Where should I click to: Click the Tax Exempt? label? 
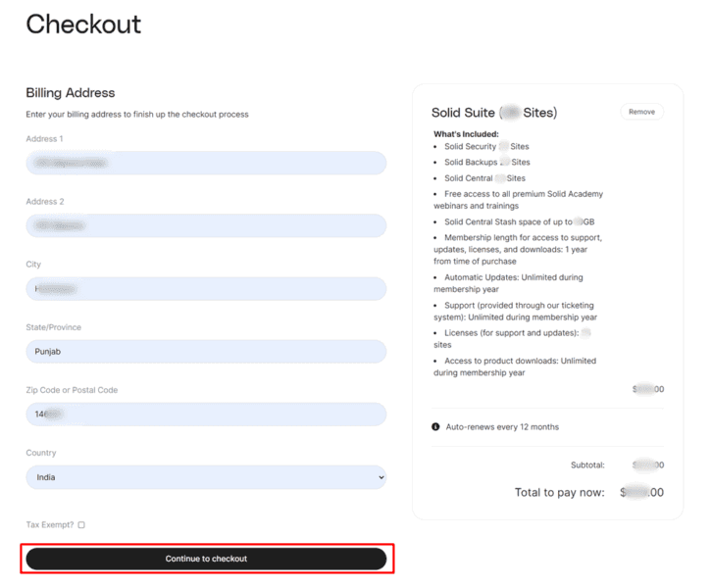click(49, 524)
